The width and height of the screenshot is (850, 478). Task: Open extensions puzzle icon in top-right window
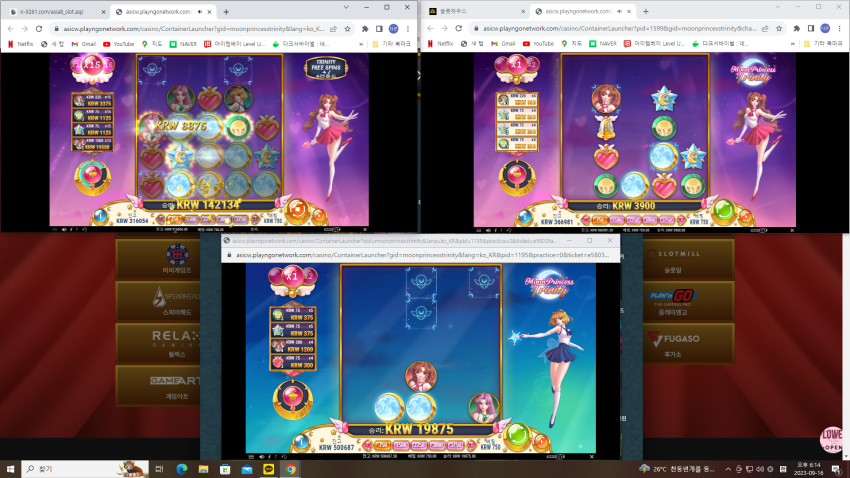[796, 28]
